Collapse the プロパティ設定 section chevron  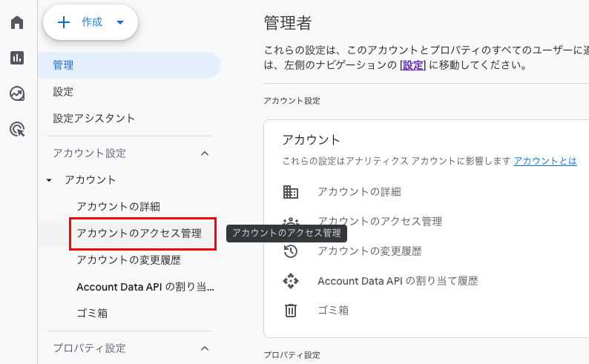tap(205, 348)
